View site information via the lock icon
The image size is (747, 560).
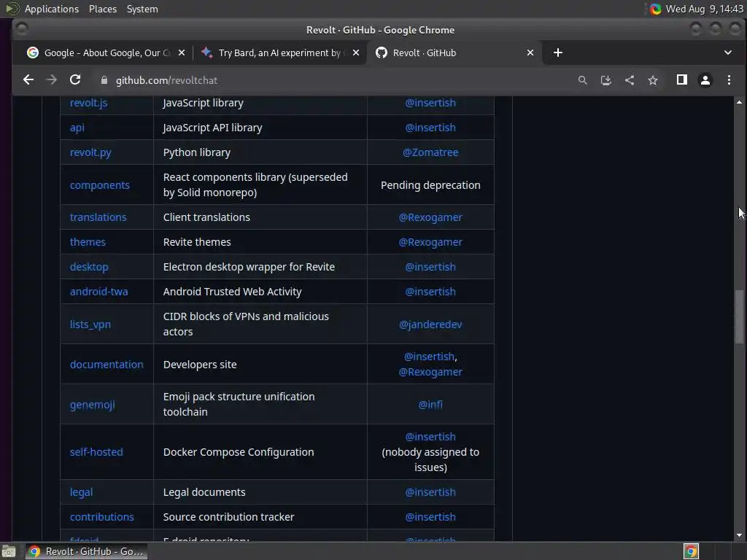104,80
